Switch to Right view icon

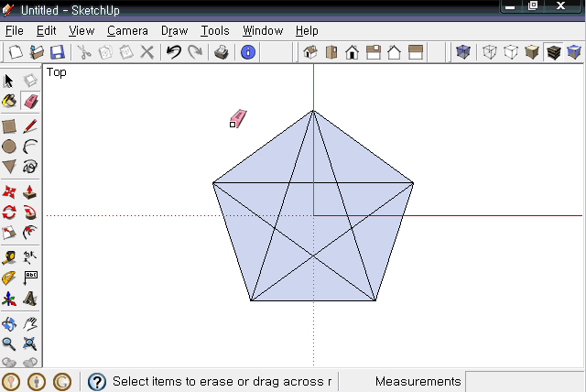point(374,52)
